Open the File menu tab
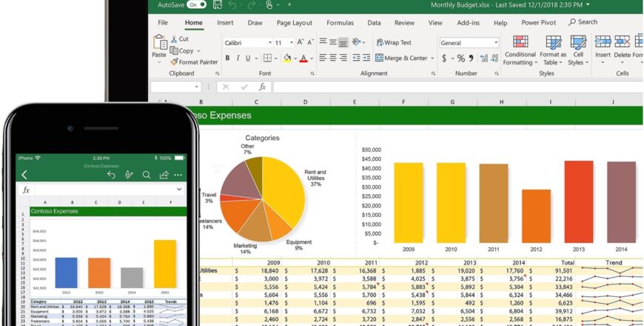 pyautogui.click(x=163, y=23)
